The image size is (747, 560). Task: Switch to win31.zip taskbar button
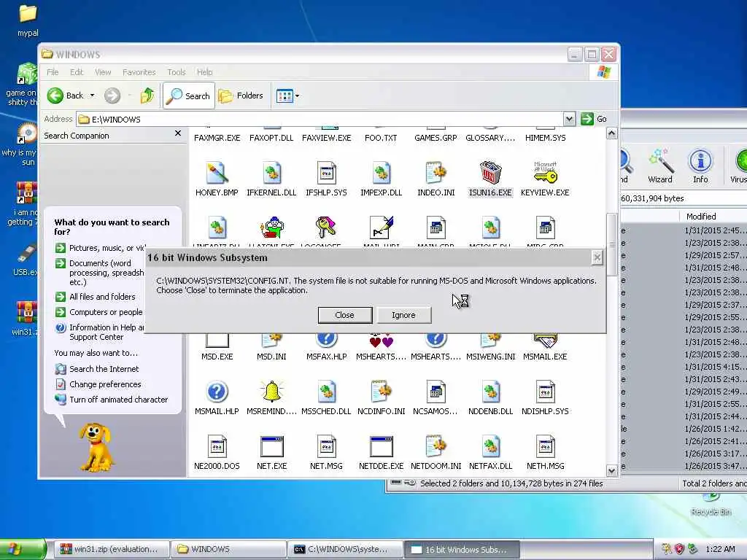[111, 549]
